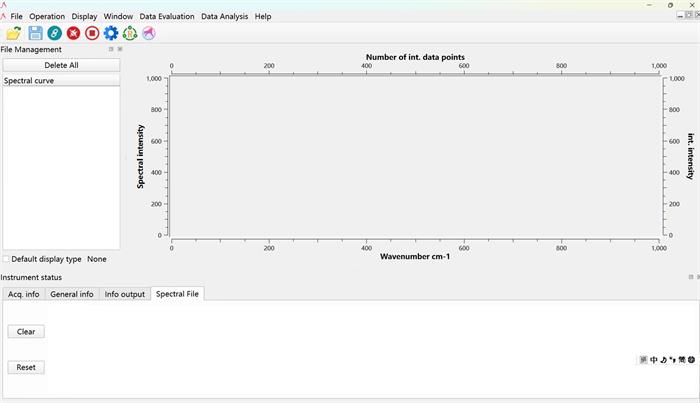Click the Clear button
This screenshot has height=403, width=700.
pos(26,332)
